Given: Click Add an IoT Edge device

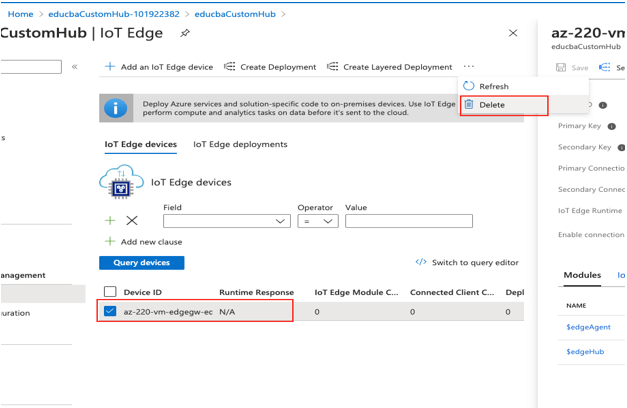Looking at the screenshot, I should 159,67.
